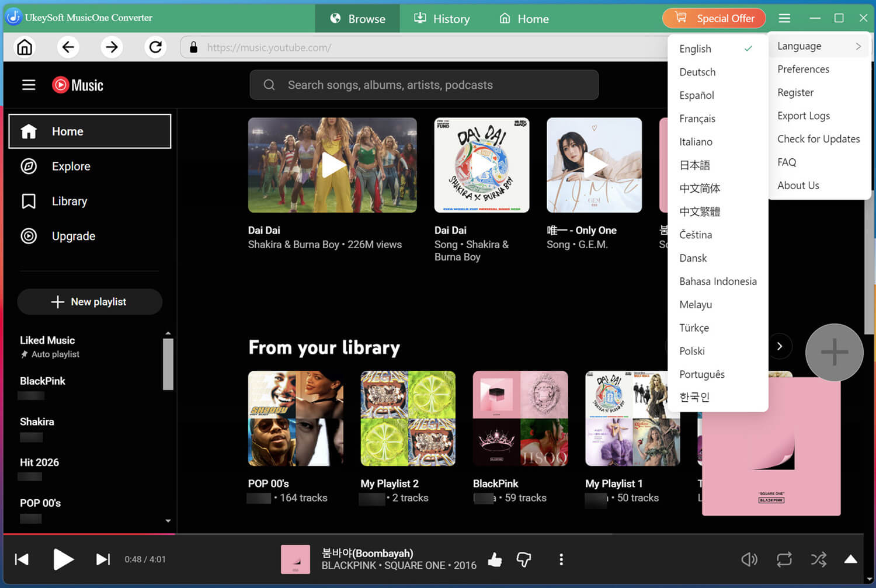Expand the player page with up triangle
Viewport: 876px width, 588px height.
[851, 559]
